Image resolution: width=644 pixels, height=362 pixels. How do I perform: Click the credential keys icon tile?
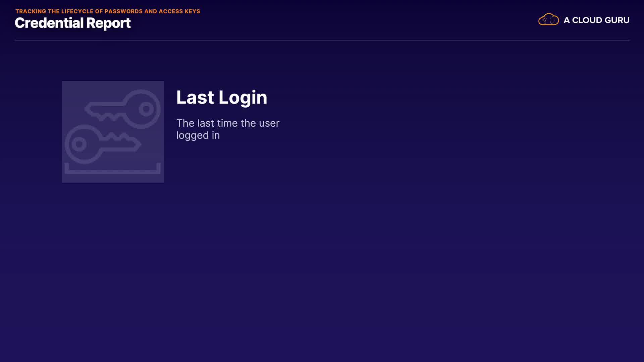113,132
